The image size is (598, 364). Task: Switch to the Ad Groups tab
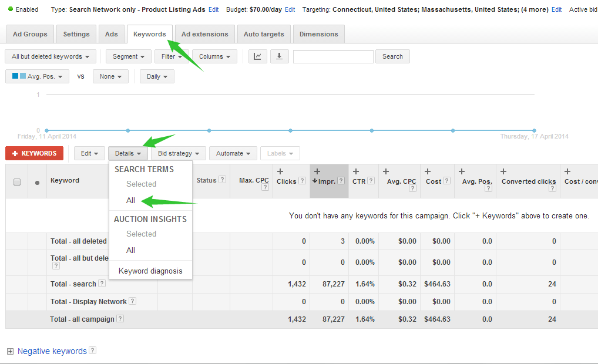coord(30,34)
